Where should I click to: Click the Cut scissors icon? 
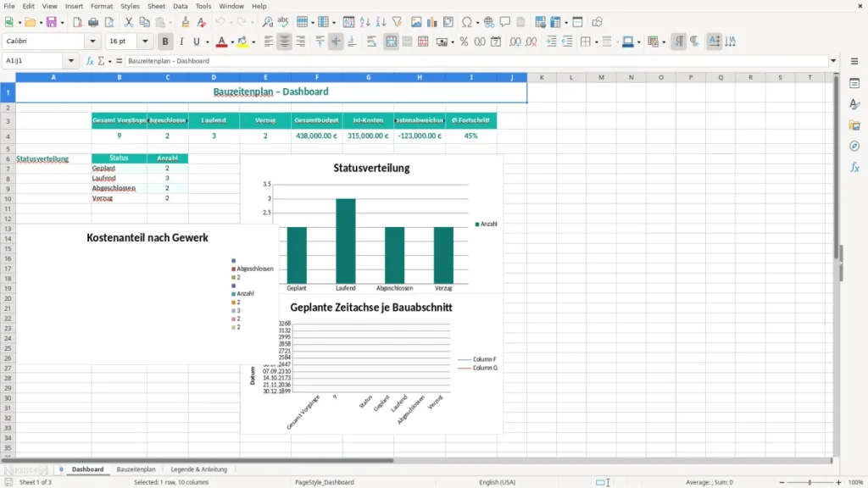tap(129, 22)
